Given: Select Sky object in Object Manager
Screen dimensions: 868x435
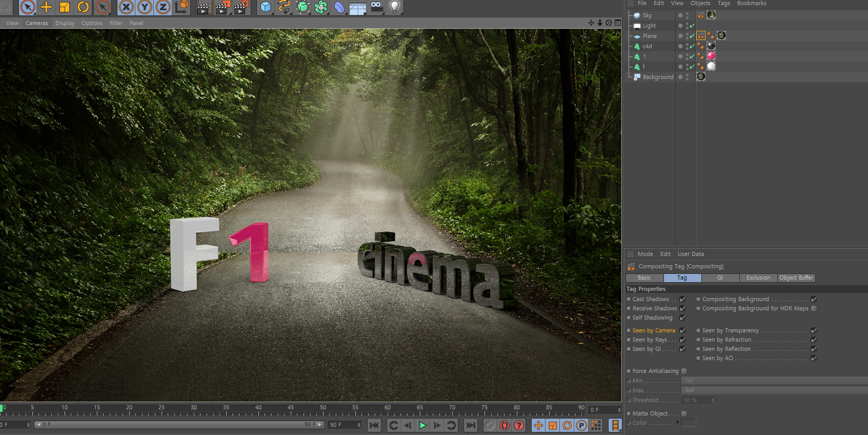Looking at the screenshot, I should pos(647,15).
